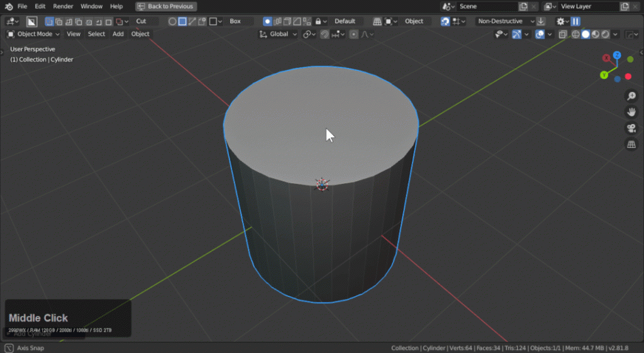This screenshot has height=353, width=644.
Task: Click the bevel corner icon
Action: click(x=297, y=21)
